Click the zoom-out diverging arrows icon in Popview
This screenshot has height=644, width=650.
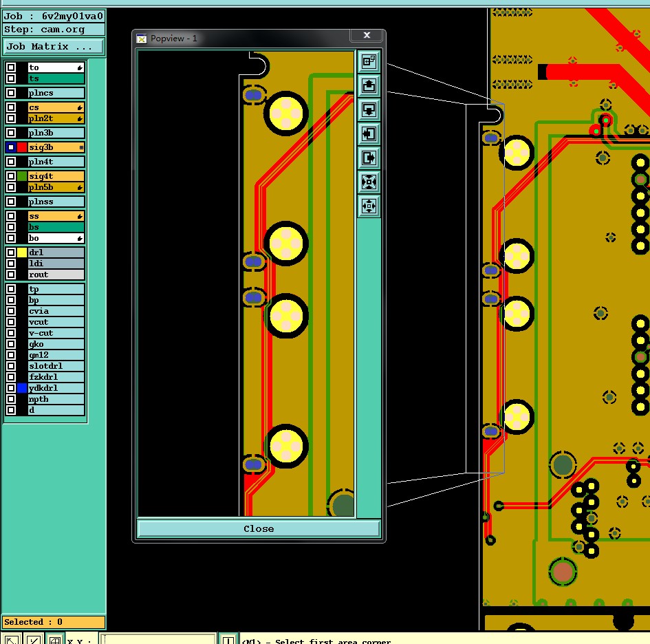[x=369, y=206]
